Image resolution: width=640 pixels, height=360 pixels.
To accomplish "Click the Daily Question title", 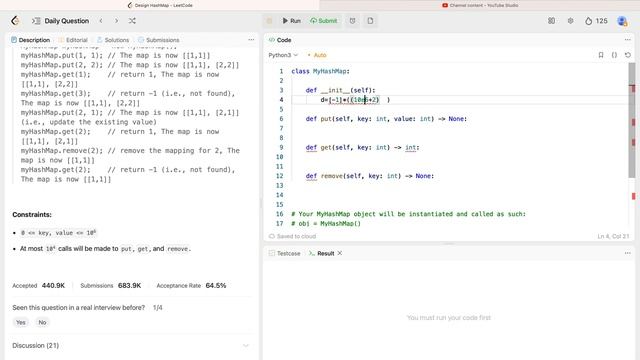I will point(67,21).
